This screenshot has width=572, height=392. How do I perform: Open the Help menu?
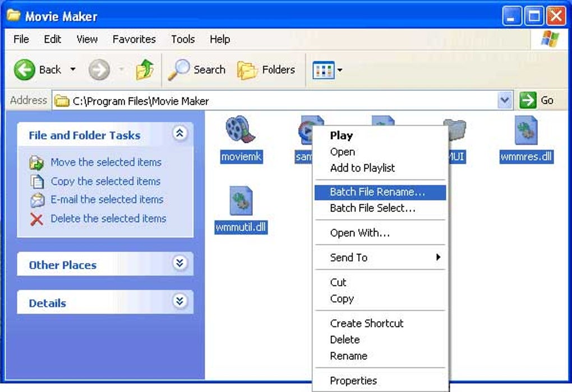click(x=220, y=39)
